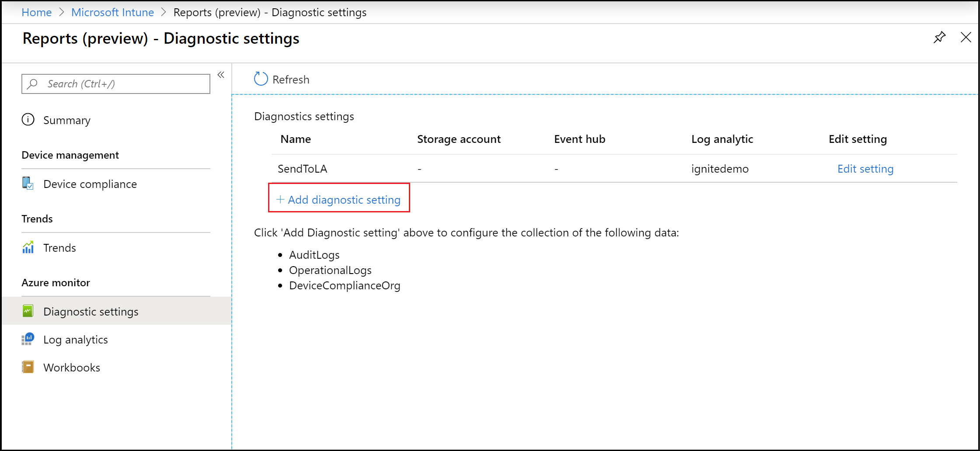980x451 pixels.
Task: Click Add diagnostic setting link
Action: (339, 200)
